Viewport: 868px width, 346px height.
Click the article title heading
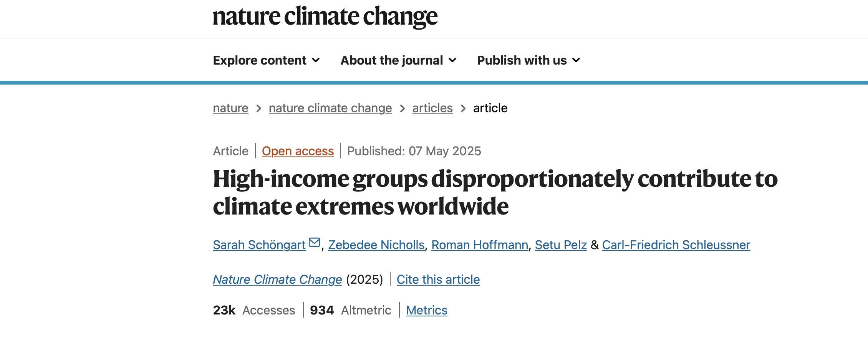tap(495, 192)
